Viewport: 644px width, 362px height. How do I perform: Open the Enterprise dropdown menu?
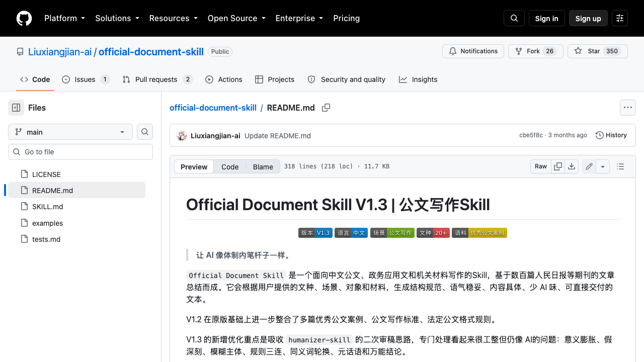(x=299, y=18)
